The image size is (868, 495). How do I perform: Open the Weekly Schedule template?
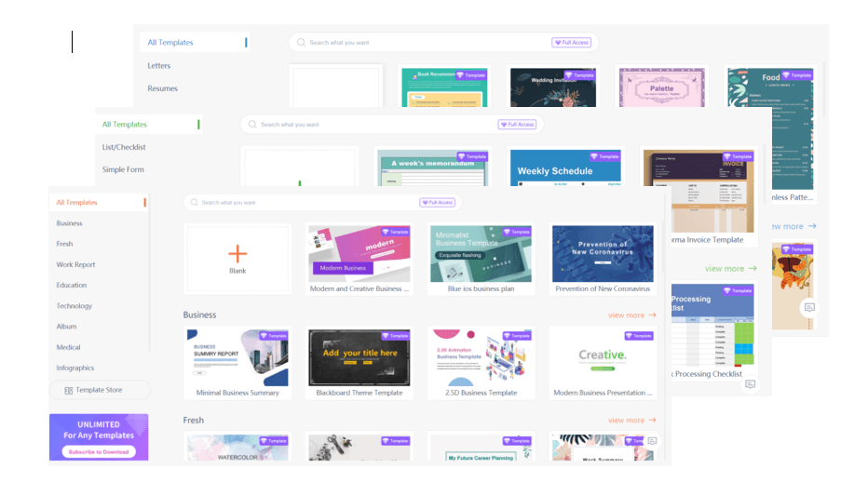(565, 167)
